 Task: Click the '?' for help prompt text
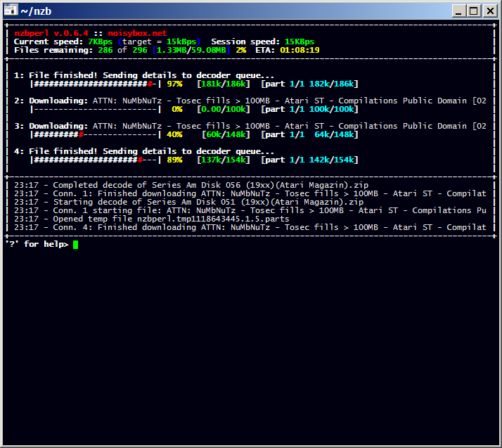[x=37, y=244]
